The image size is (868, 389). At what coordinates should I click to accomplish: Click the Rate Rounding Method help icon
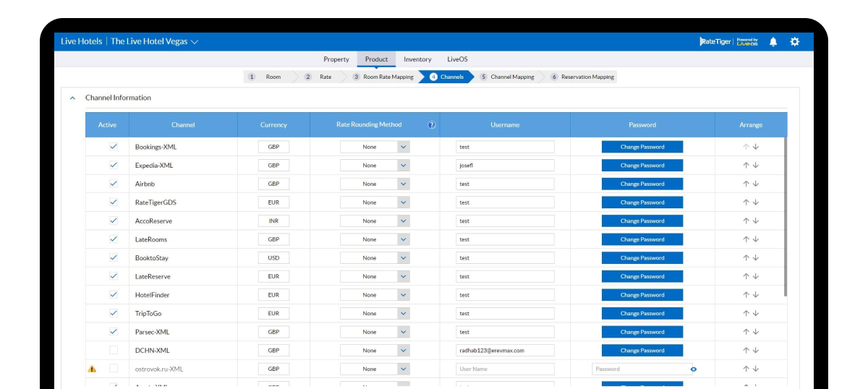pyautogui.click(x=432, y=124)
